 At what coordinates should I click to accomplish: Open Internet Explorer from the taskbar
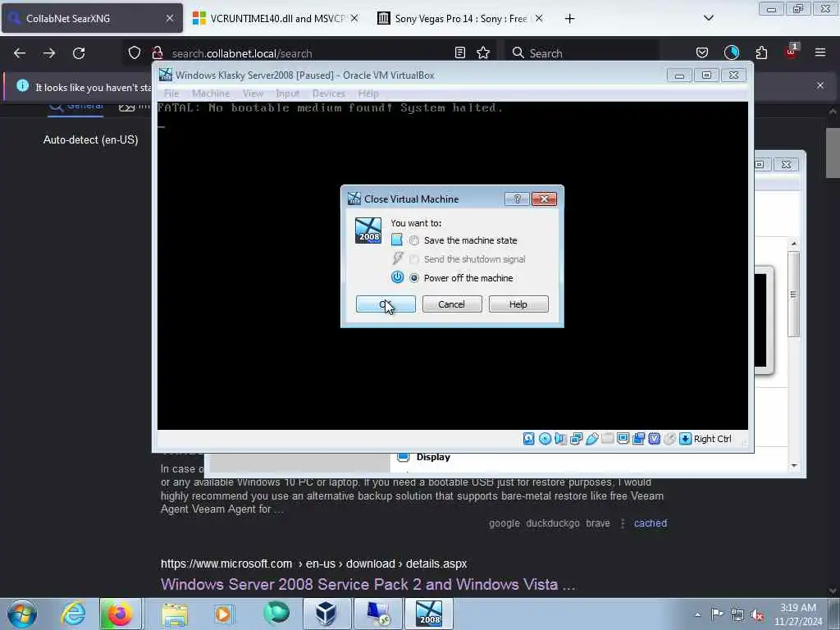[x=73, y=614]
